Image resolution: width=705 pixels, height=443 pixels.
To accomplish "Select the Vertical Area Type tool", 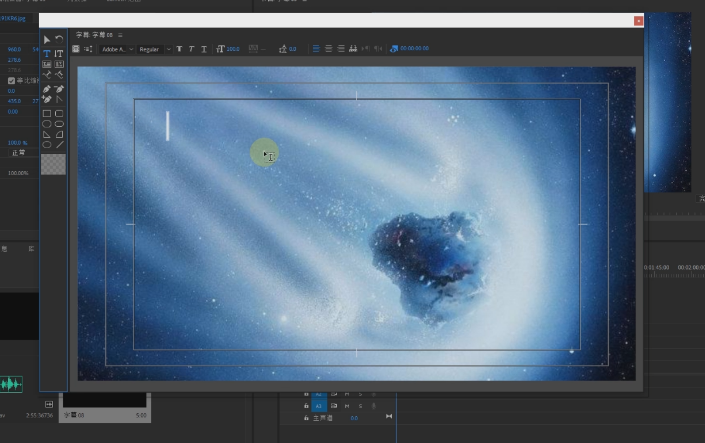I will (x=59, y=64).
